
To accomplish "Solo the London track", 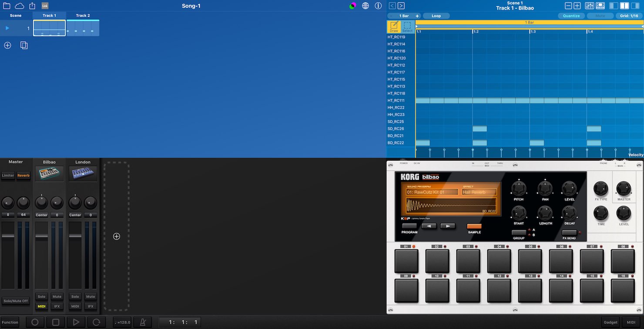I will tap(75, 296).
